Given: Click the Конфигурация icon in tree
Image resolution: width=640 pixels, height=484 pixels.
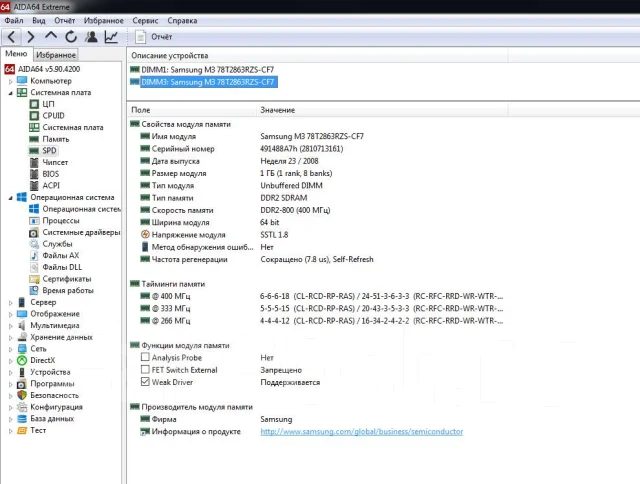Looking at the screenshot, I should coord(22,407).
